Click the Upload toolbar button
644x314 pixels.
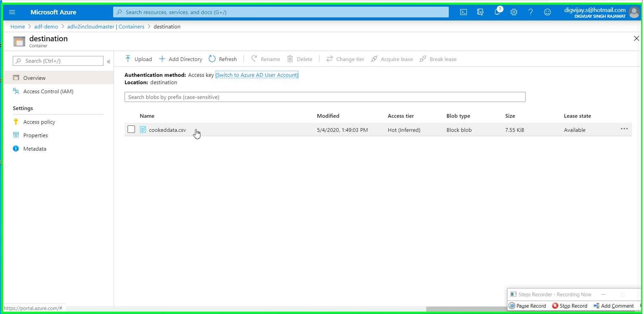click(x=138, y=59)
